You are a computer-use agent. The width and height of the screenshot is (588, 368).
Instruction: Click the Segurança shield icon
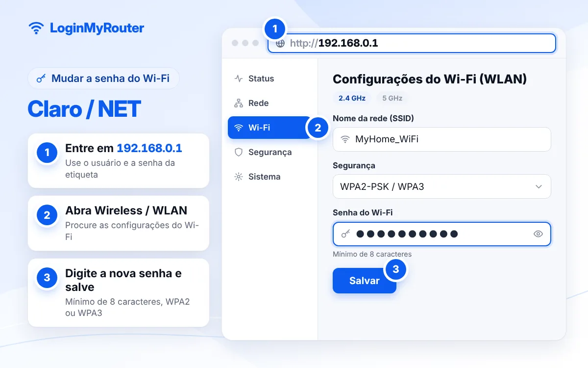[x=239, y=152]
